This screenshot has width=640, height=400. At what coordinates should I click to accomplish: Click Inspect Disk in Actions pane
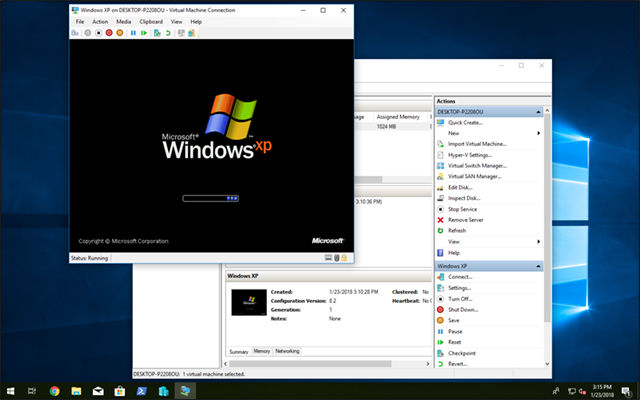(x=464, y=198)
